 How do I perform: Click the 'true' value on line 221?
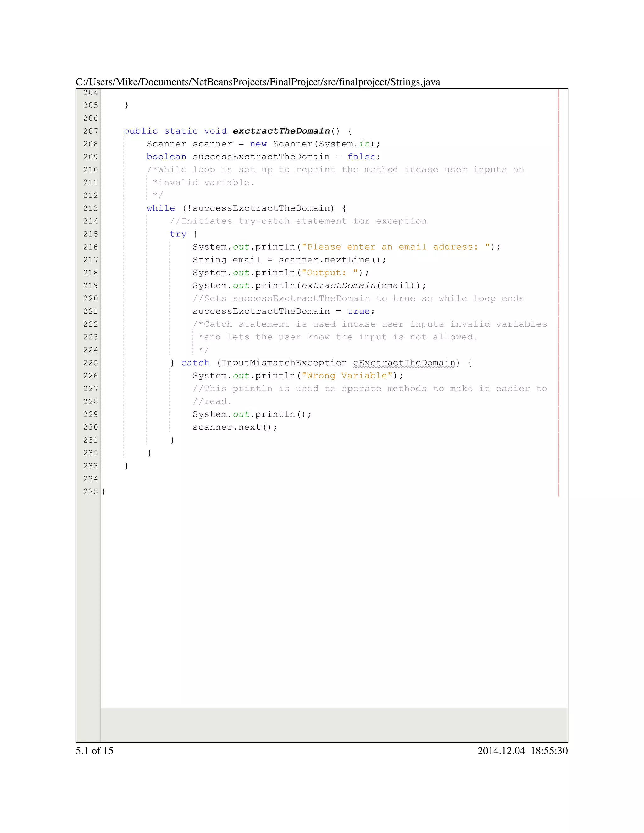tap(358, 311)
